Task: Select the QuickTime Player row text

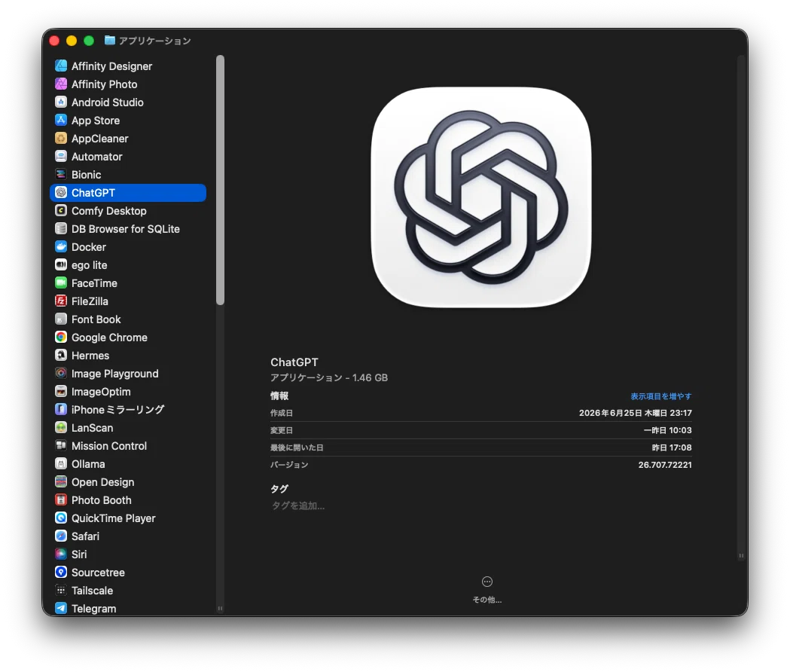Action: pos(114,518)
